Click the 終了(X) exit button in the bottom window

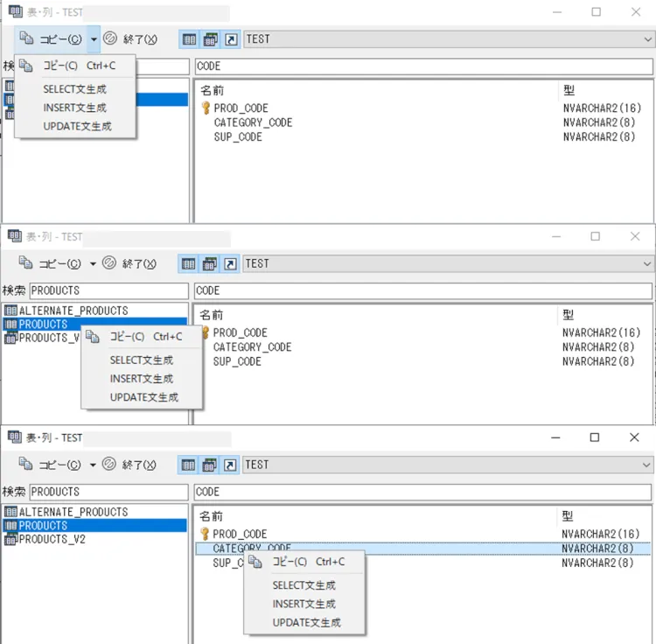click(x=129, y=465)
